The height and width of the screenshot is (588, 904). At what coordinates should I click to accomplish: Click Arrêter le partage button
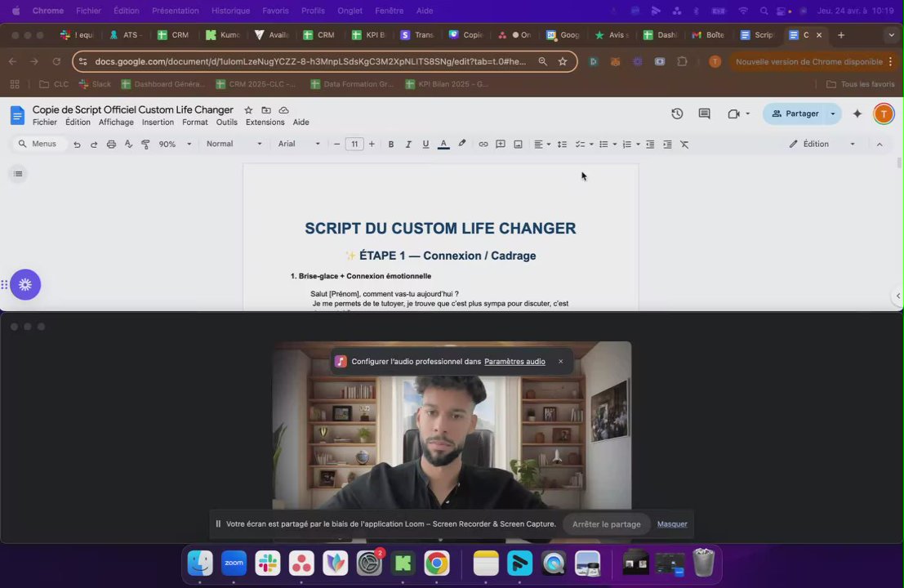pos(606,524)
